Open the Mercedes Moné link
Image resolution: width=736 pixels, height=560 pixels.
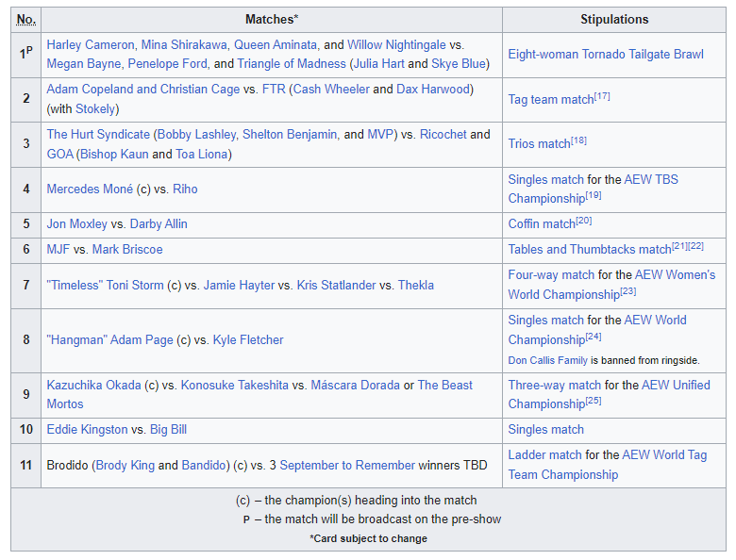tap(90, 189)
